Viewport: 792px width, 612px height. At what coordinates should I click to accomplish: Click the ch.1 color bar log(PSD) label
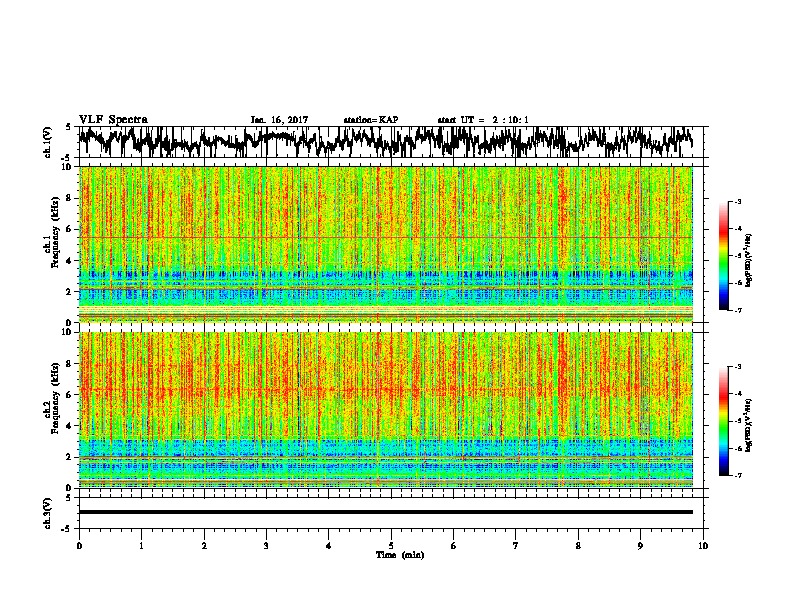click(x=748, y=261)
